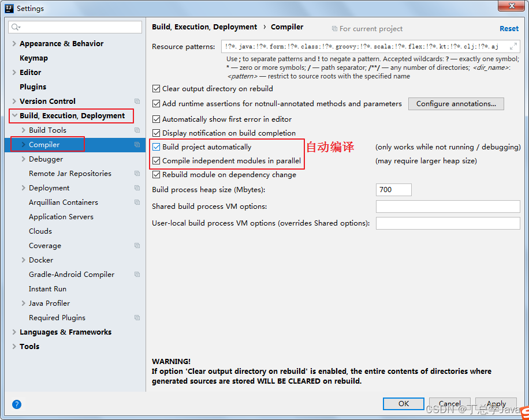The height and width of the screenshot is (420, 529).
Task: Select Application Servers settings
Action: click(61, 217)
